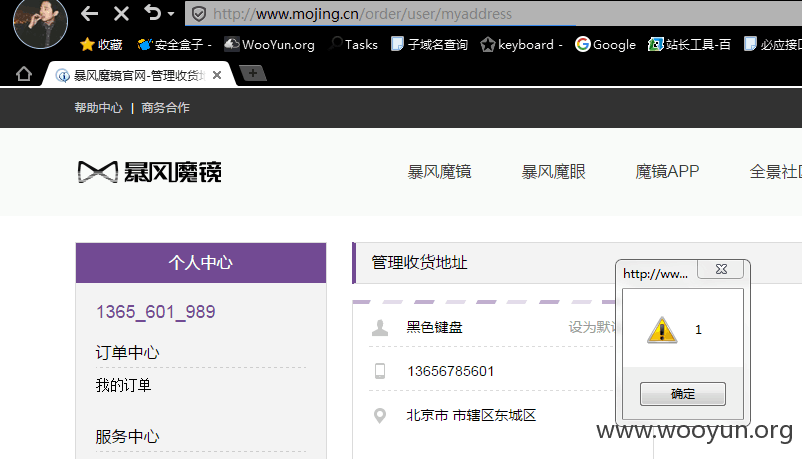Click the 管理收货地址 heading

(419, 263)
